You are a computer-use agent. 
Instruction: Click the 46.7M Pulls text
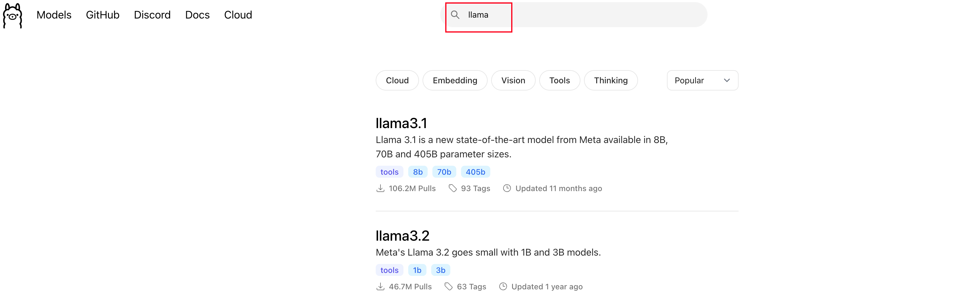pyautogui.click(x=410, y=287)
